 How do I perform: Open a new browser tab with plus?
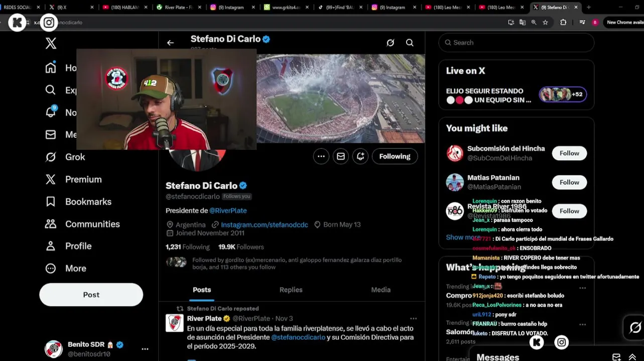click(588, 8)
